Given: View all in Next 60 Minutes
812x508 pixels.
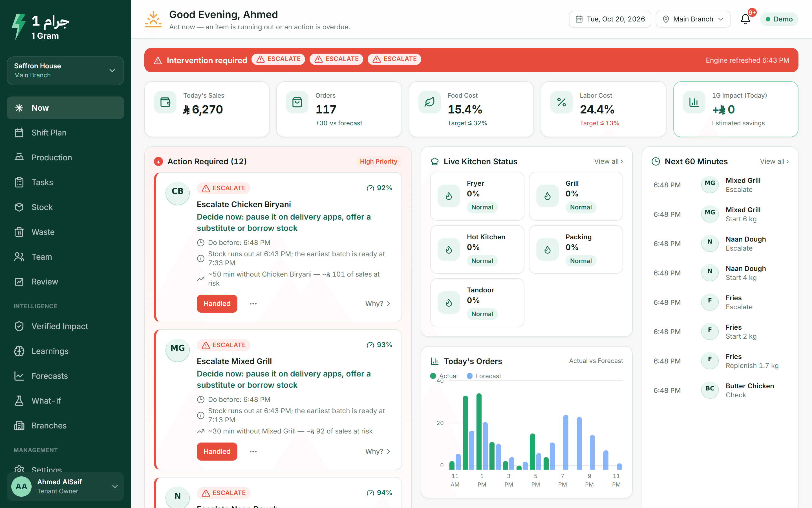Looking at the screenshot, I should click(x=774, y=162).
